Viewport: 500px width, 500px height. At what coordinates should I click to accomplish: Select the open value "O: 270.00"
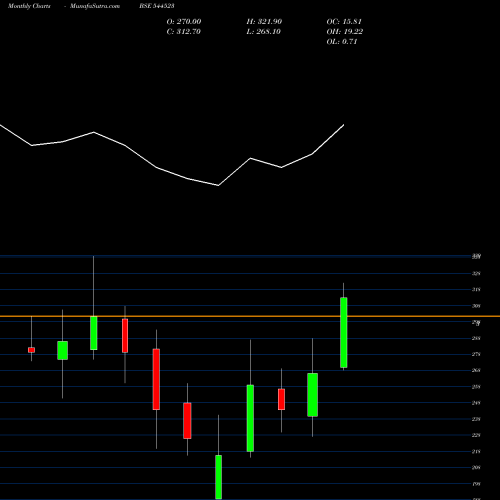click(184, 21)
